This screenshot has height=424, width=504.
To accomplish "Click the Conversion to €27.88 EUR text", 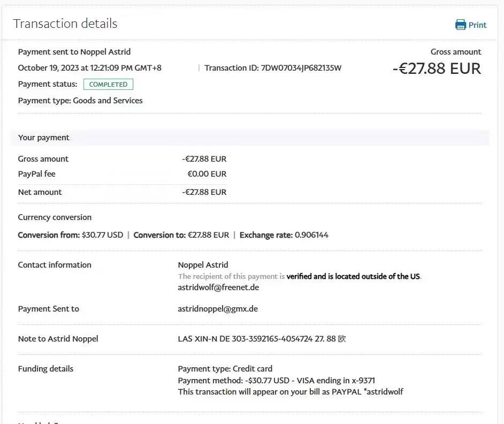I will click(x=181, y=235).
